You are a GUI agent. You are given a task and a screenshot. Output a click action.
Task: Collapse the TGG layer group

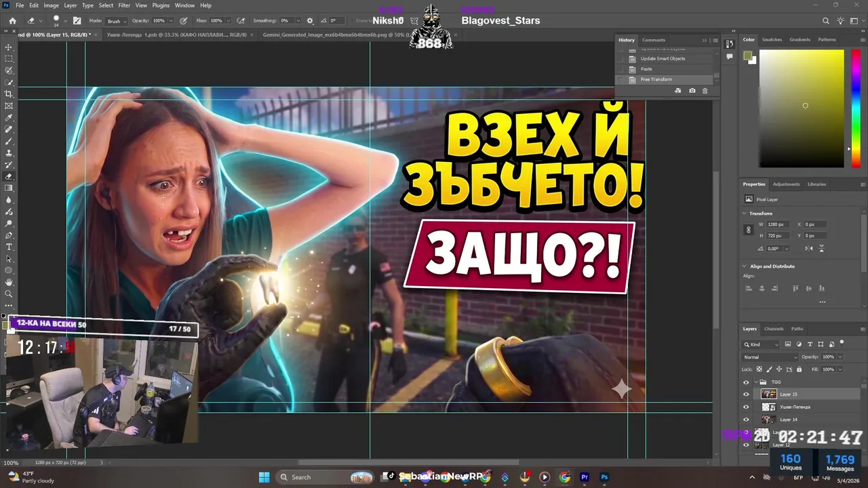(x=755, y=382)
